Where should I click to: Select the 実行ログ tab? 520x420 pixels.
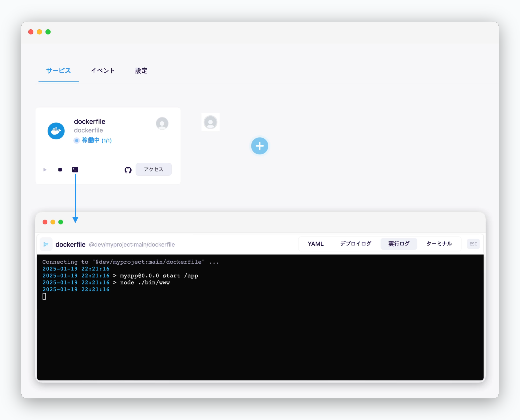399,244
